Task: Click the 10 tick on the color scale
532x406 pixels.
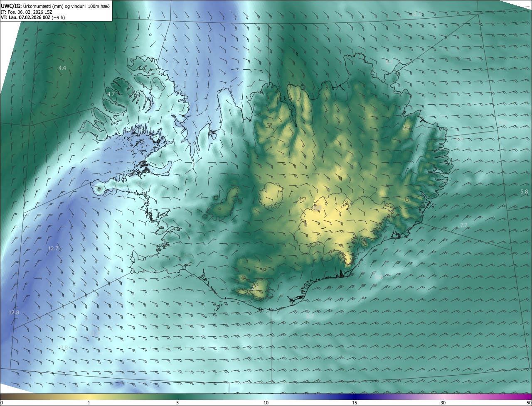Action: click(x=266, y=403)
